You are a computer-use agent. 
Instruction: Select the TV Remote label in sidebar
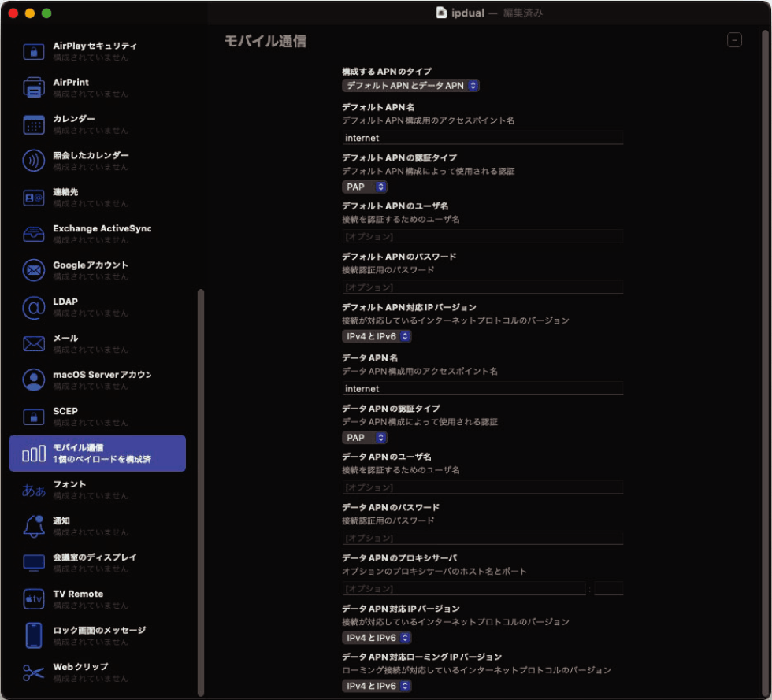click(78, 594)
